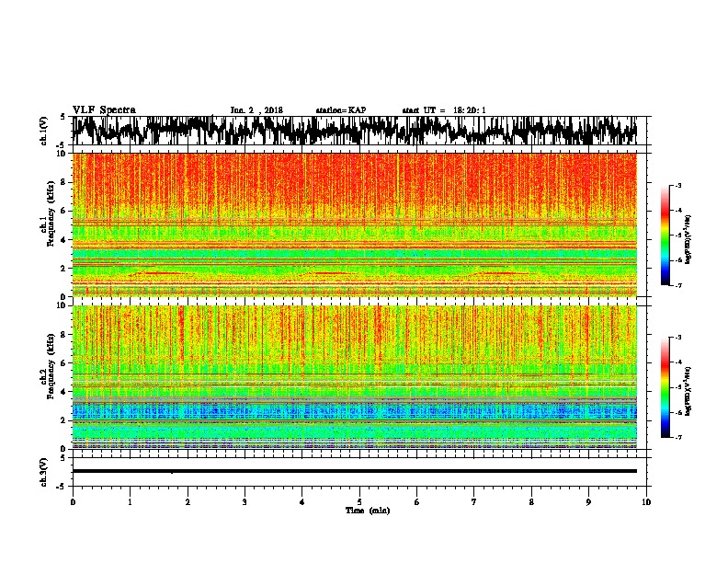Click the "10" tick on the time axis
This screenshot has height=563, width=728.
point(646,502)
